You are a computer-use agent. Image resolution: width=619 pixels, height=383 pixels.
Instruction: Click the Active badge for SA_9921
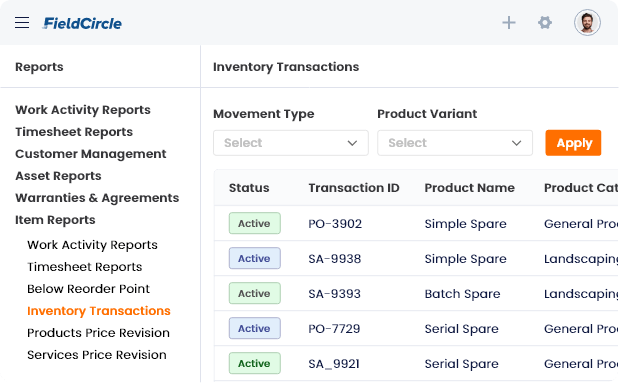coord(255,363)
